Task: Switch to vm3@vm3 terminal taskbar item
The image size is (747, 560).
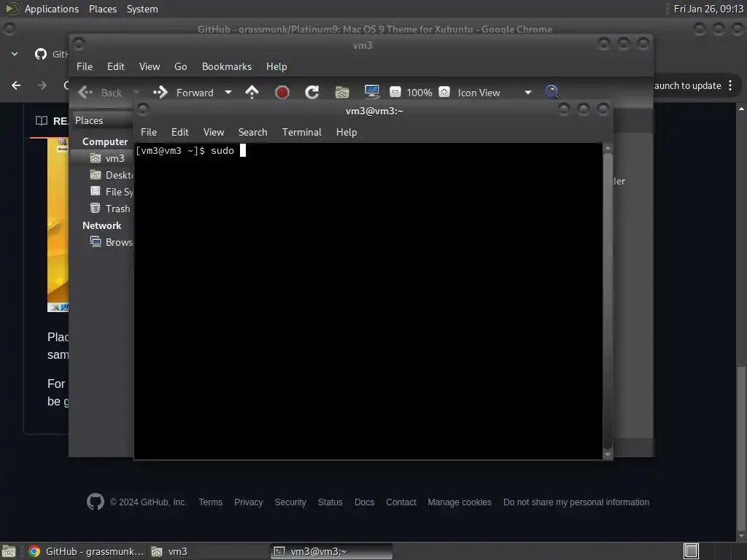Action: [332, 551]
